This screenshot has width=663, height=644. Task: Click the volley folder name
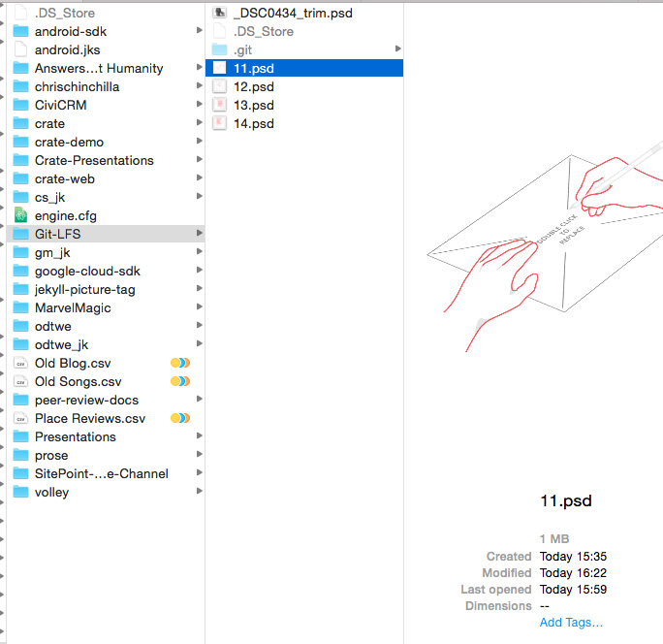click(x=51, y=492)
